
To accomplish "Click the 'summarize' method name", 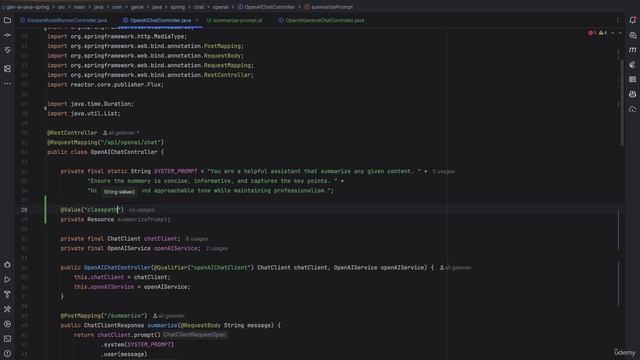I will [162, 325].
